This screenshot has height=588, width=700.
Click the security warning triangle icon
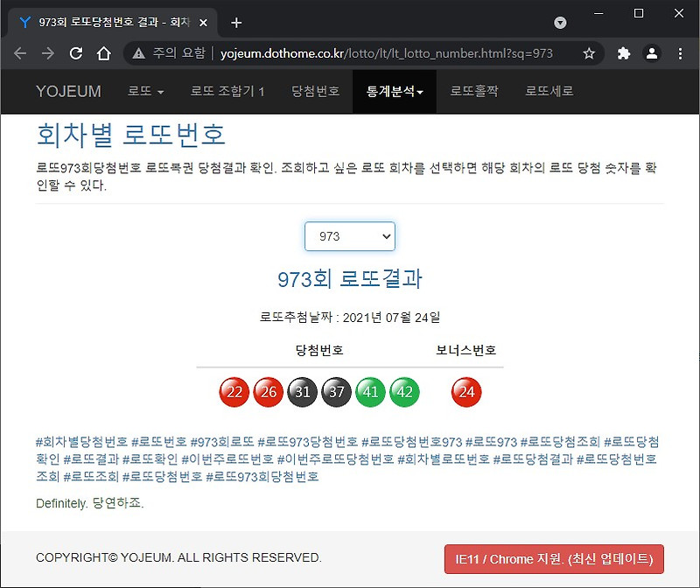pyautogui.click(x=139, y=53)
